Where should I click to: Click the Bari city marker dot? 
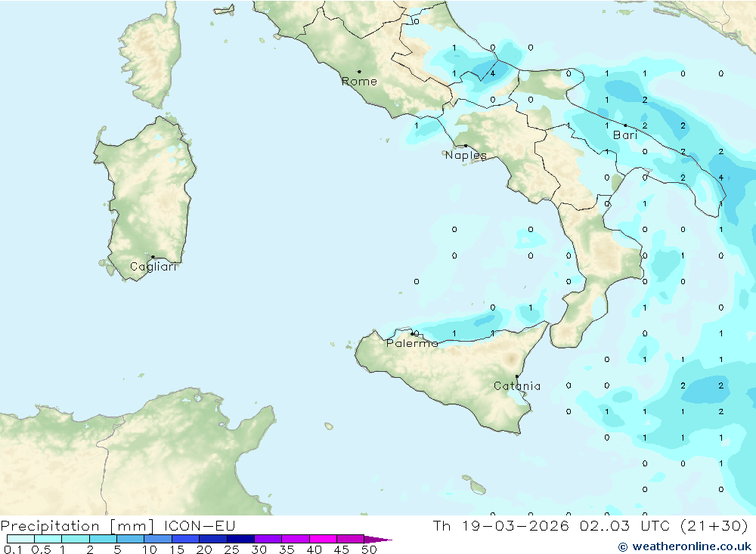pyautogui.click(x=625, y=125)
